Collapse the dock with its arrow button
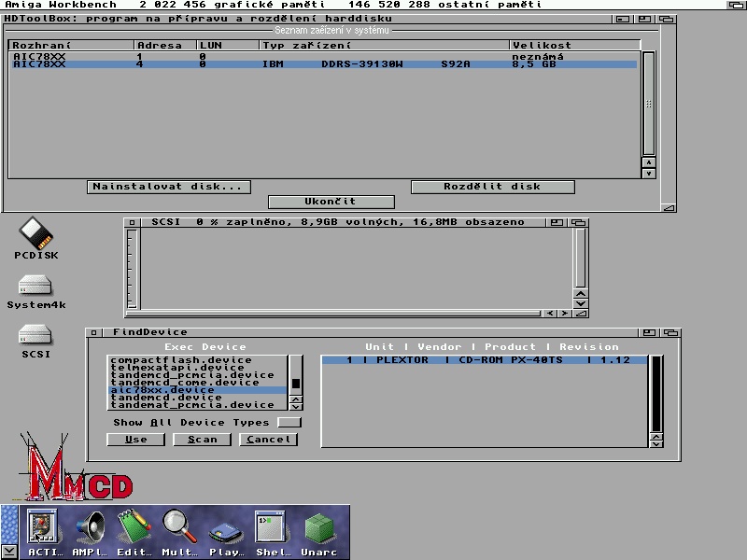 [x=8, y=551]
